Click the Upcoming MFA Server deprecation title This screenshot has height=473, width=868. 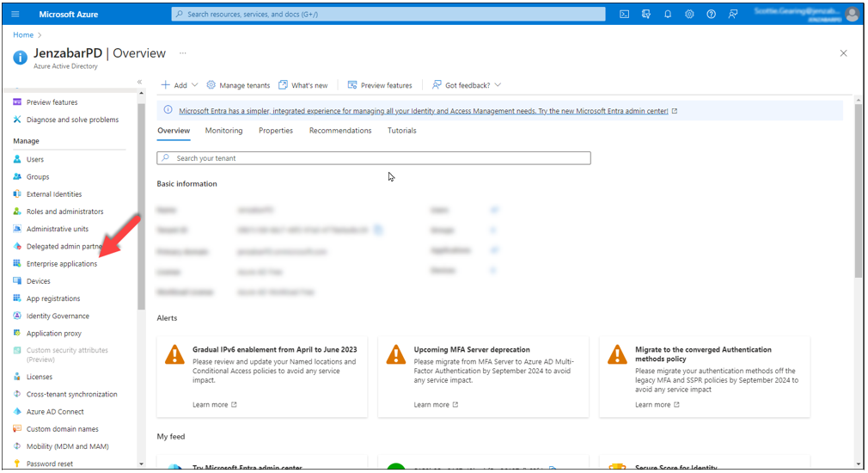pos(472,349)
